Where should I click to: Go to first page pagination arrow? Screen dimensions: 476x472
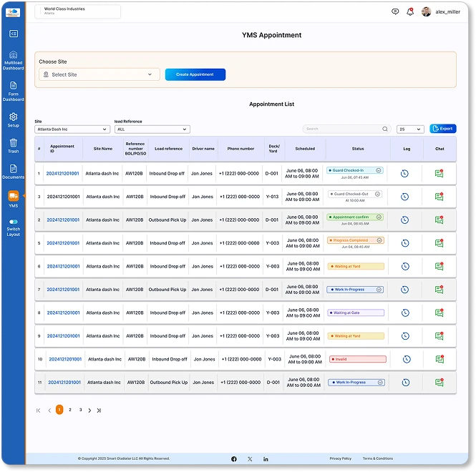coord(38,410)
